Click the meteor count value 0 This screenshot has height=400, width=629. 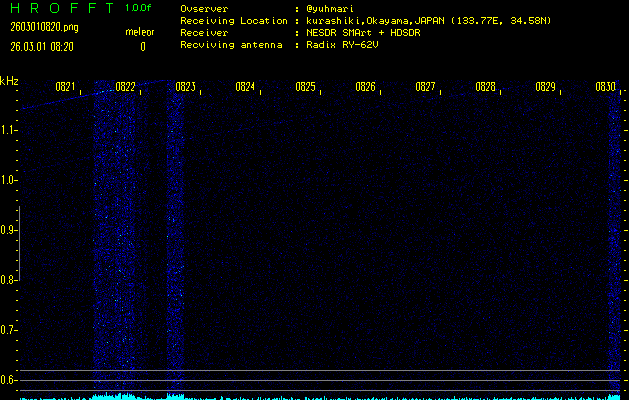click(x=143, y=47)
